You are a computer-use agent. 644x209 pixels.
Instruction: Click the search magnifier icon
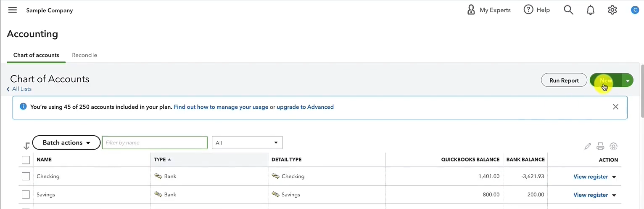[x=568, y=10]
